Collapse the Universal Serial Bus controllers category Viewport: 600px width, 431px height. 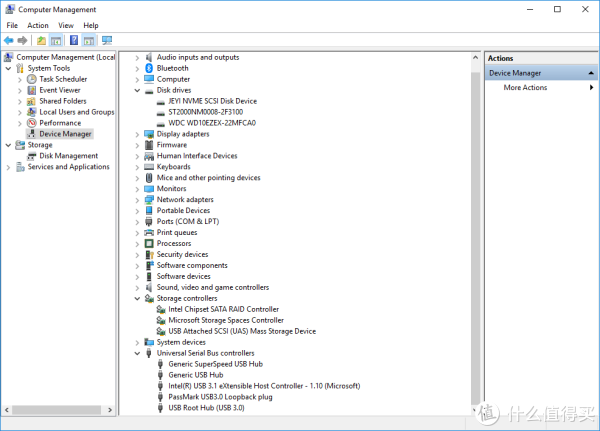137,353
